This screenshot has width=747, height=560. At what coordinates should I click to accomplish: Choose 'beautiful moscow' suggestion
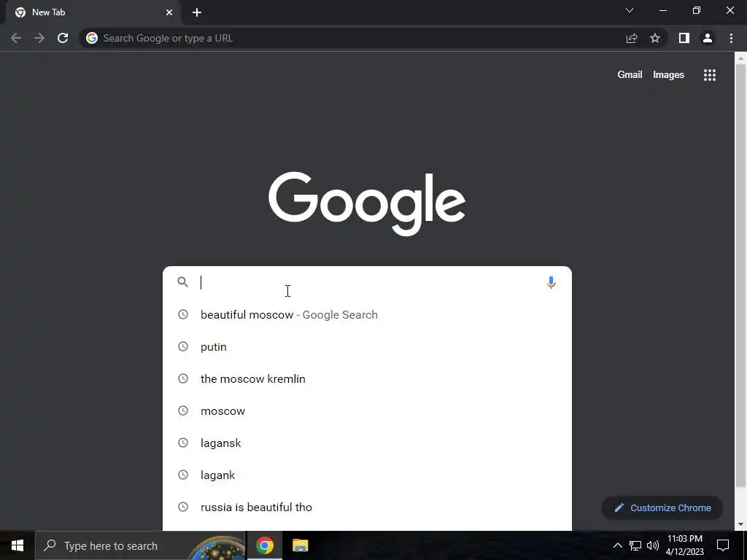click(367, 315)
